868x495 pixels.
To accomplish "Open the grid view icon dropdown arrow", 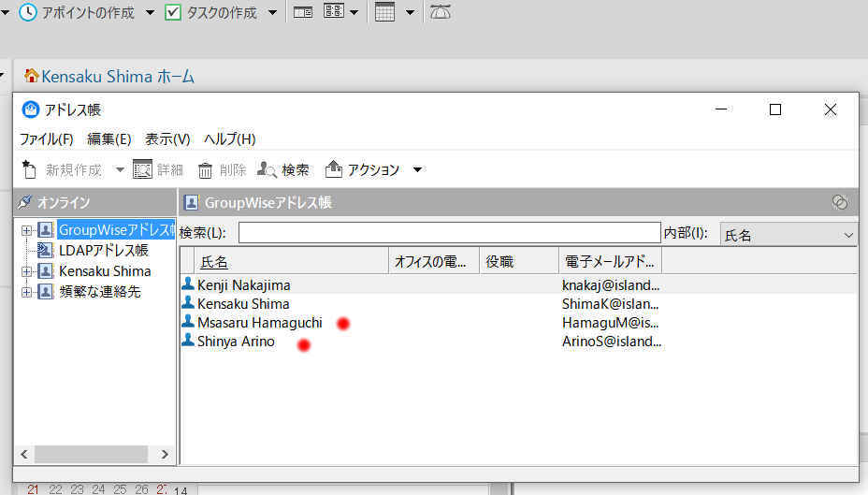I will point(354,13).
